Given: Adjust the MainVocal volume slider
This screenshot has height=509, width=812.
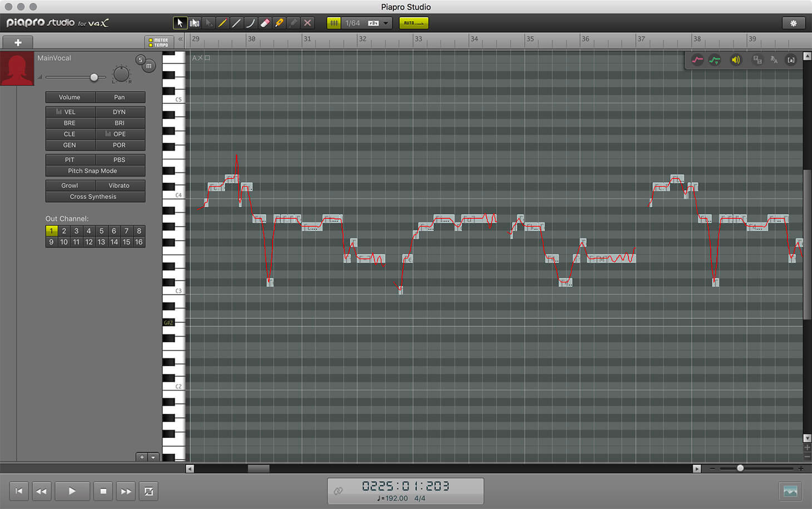Looking at the screenshot, I should (94, 77).
